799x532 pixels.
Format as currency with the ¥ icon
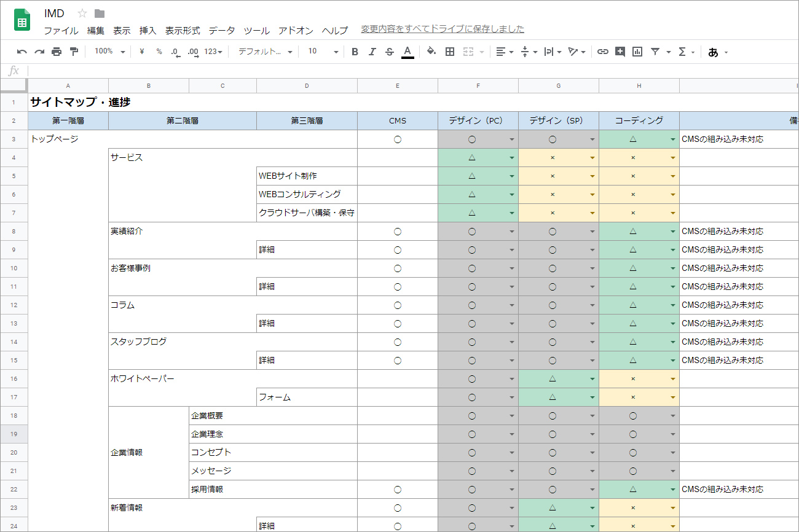click(142, 52)
